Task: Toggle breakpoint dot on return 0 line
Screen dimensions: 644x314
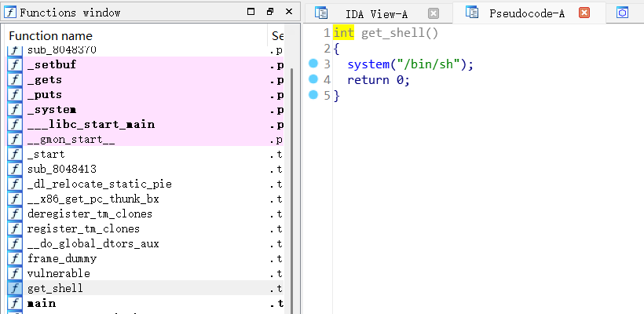Action: (313, 79)
